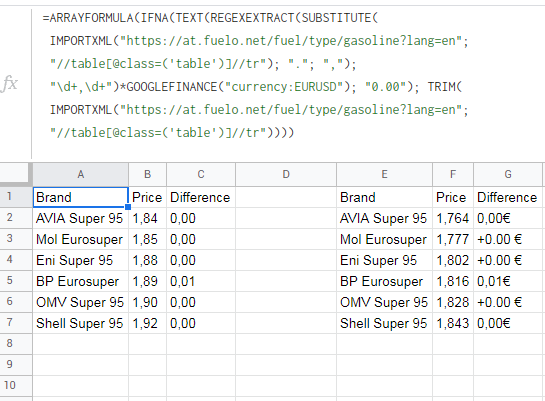Click inside the formula bar text
This screenshot has height=401, width=545.
[255, 75]
